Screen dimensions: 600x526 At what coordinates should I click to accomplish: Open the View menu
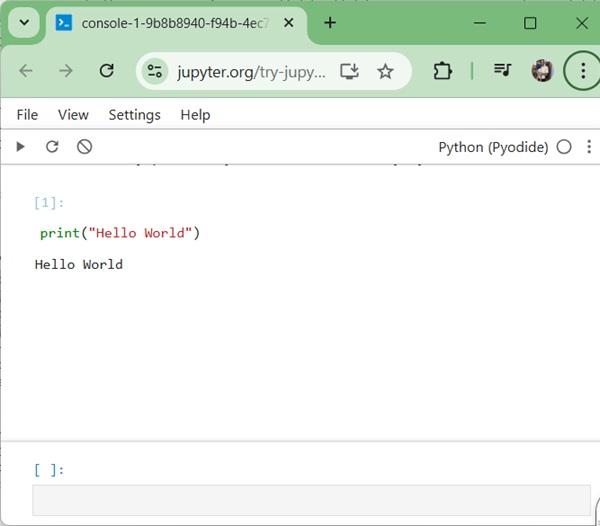tap(73, 115)
